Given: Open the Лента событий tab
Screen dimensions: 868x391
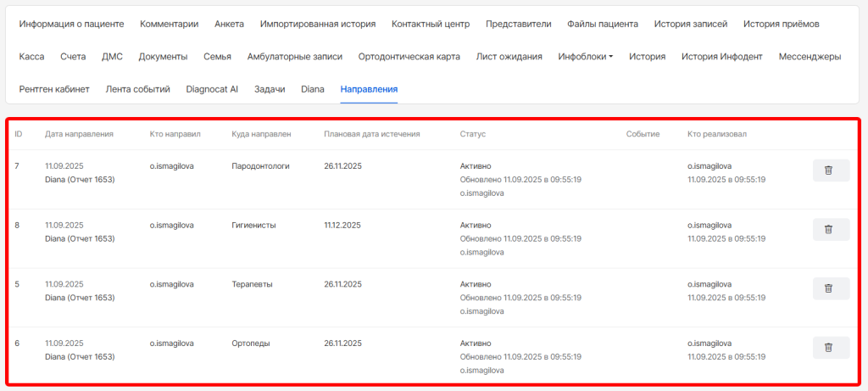Looking at the screenshot, I should [138, 89].
